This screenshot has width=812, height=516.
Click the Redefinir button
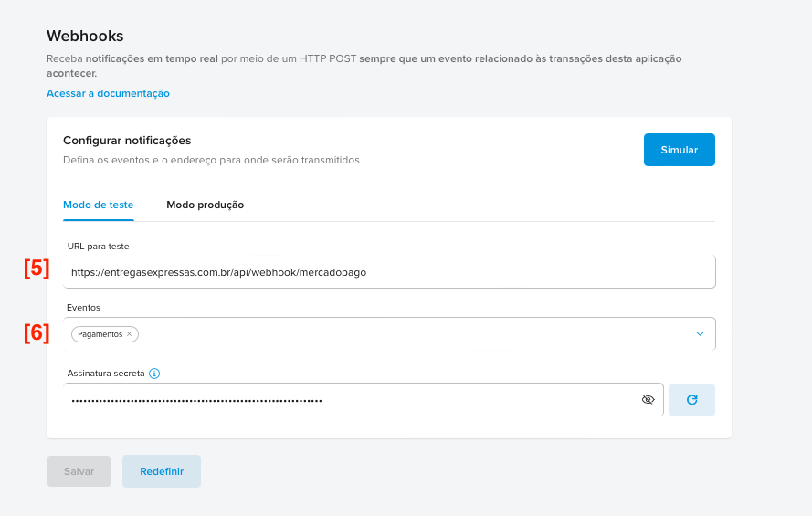click(x=162, y=471)
